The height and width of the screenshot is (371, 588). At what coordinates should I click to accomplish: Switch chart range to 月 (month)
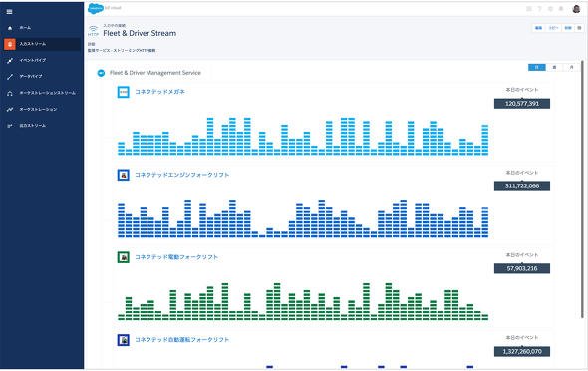(x=572, y=67)
